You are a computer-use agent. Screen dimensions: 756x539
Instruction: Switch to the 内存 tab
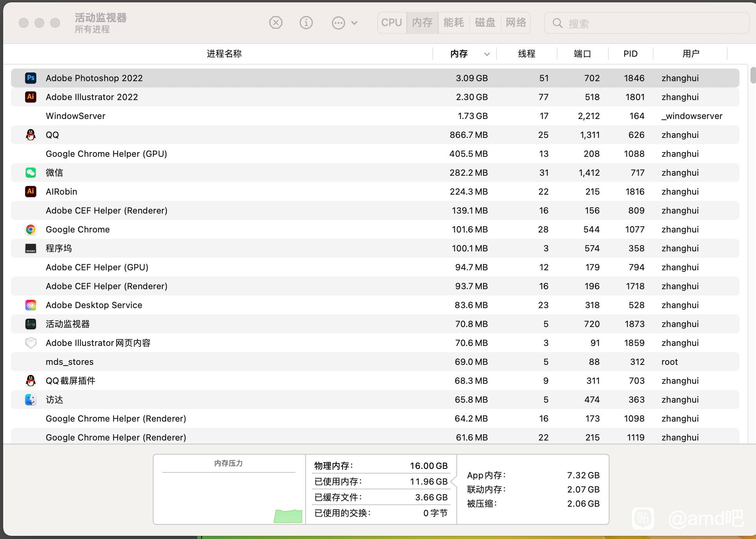(422, 23)
